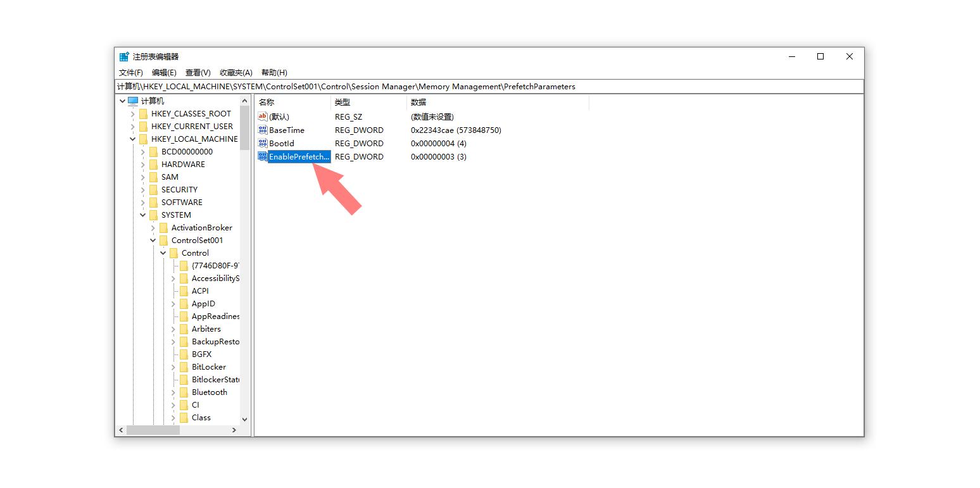Select the Bluetooth folder icon
The image size is (980, 488).
tap(184, 392)
